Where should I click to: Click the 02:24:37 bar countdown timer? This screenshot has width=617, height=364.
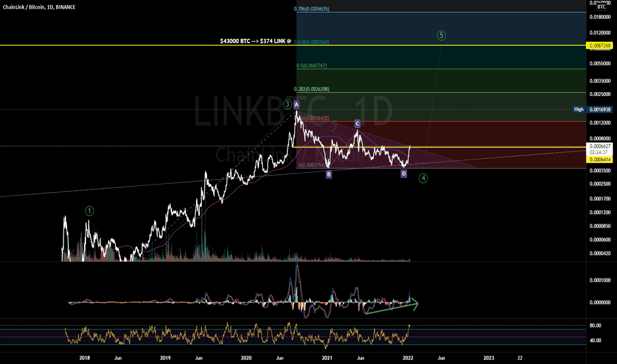coord(598,152)
